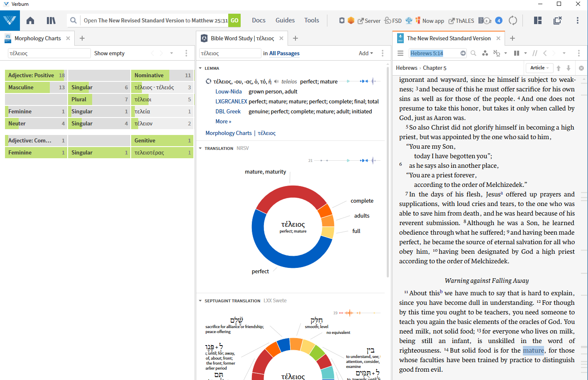Click the More » link
This screenshot has height=380, width=588.
[x=223, y=121]
